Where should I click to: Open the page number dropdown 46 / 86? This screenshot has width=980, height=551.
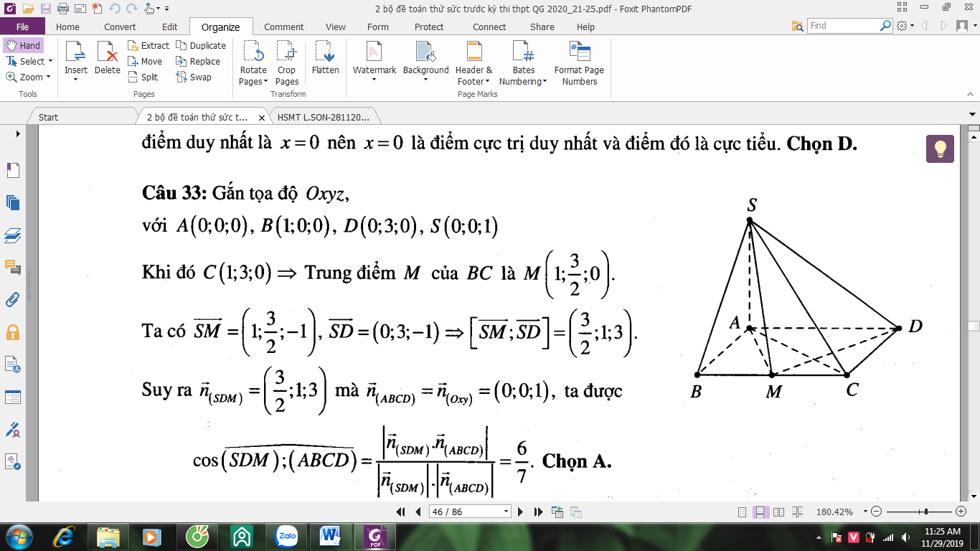507,512
